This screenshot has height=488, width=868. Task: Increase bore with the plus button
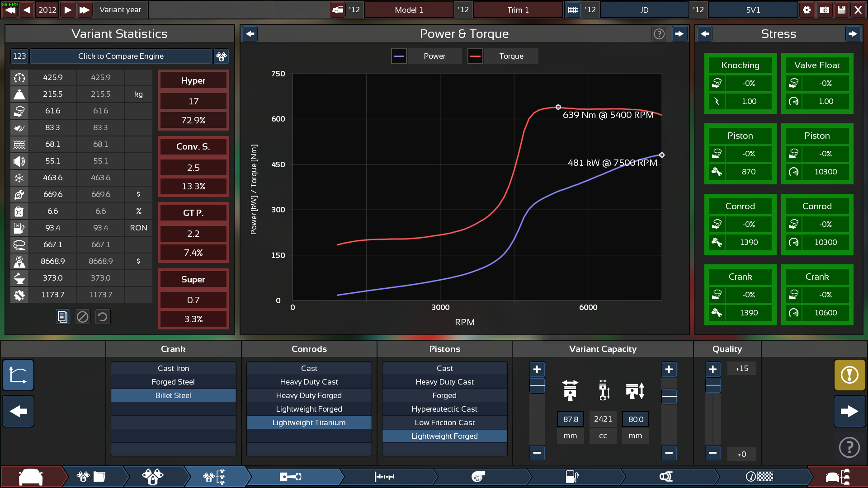coord(537,369)
